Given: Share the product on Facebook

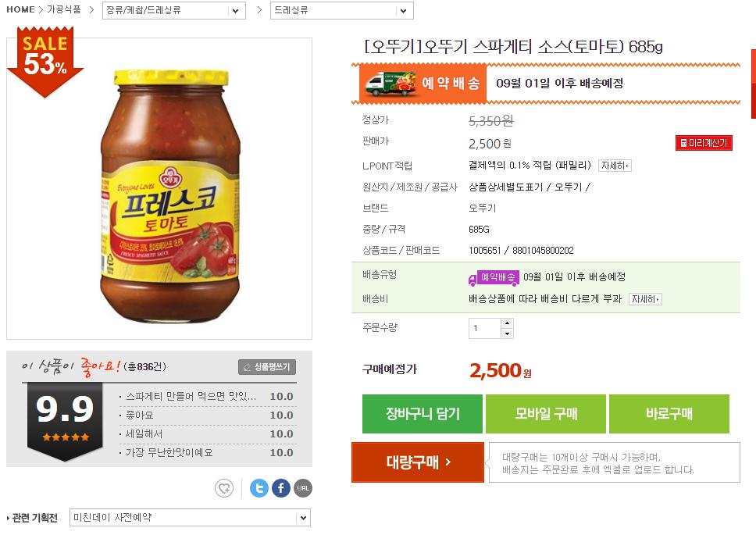Looking at the screenshot, I should [281, 489].
